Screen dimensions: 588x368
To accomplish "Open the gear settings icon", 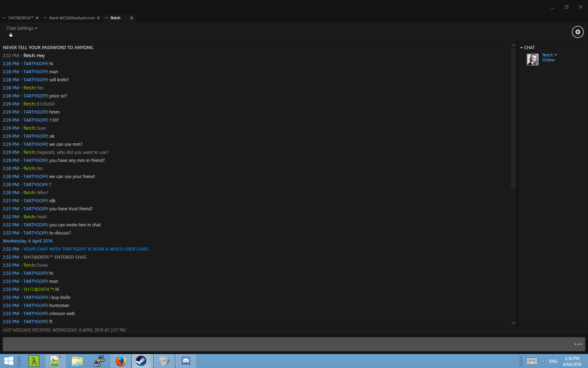I will [x=577, y=32].
